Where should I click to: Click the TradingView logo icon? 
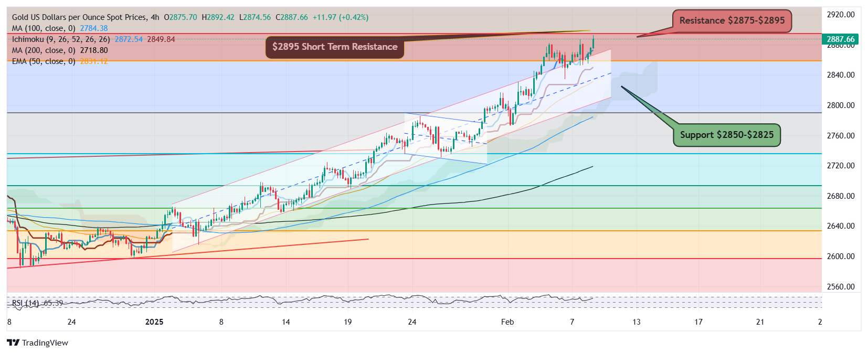coord(13,342)
